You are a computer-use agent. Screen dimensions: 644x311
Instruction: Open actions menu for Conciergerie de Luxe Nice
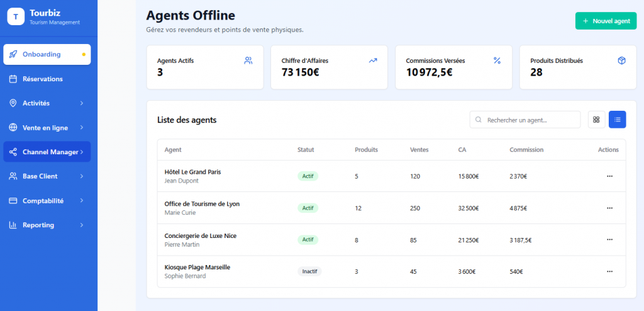tap(609, 240)
